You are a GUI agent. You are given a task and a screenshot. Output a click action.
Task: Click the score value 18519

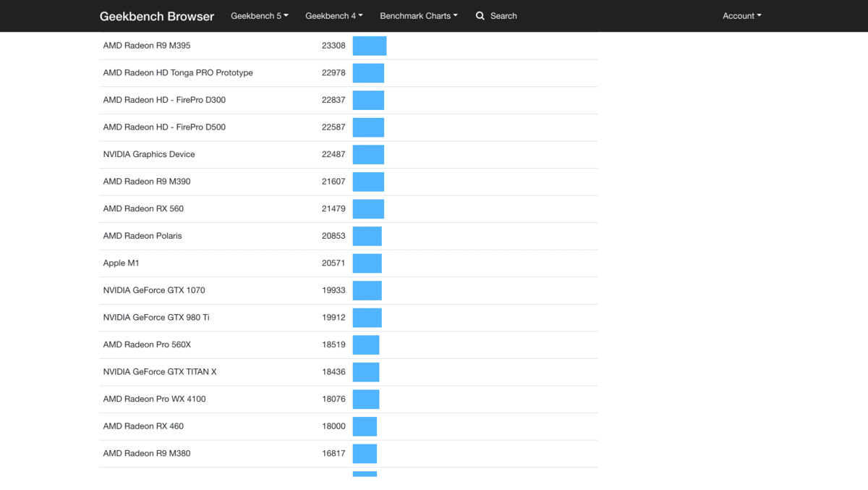(333, 345)
